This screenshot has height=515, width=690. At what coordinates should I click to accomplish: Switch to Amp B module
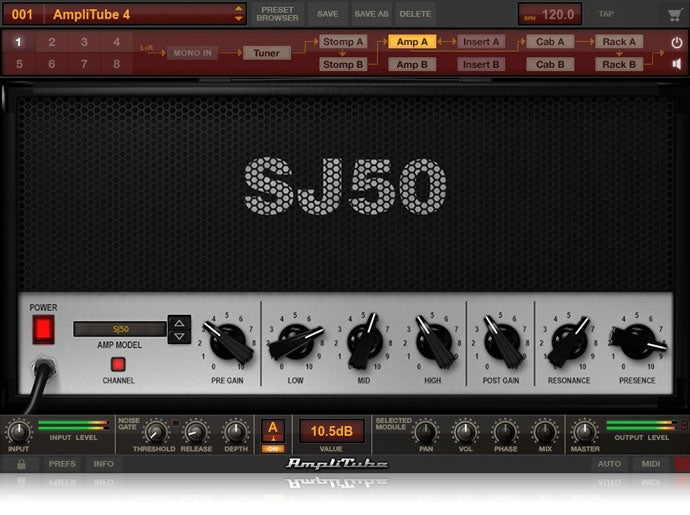click(412, 64)
